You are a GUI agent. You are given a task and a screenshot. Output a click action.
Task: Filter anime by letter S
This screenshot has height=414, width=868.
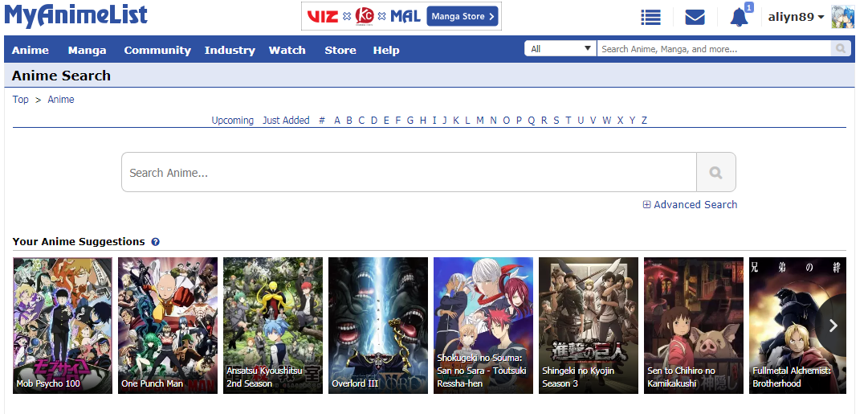(x=556, y=121)
